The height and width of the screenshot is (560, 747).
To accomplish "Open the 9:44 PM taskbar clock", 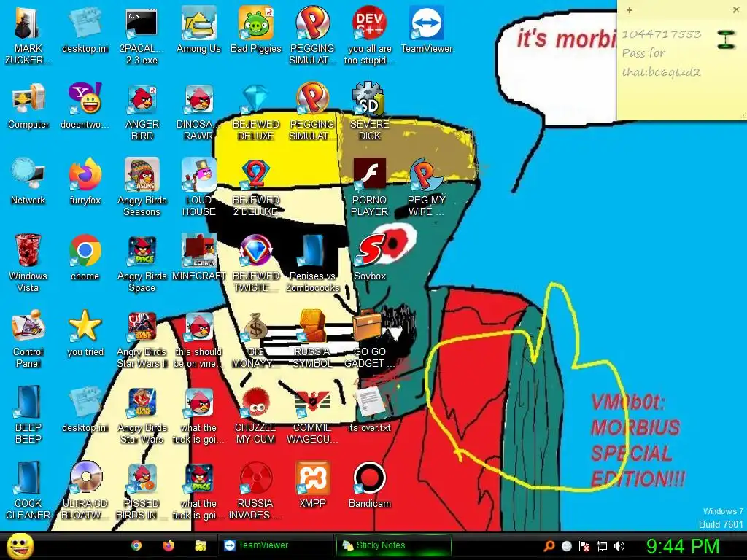I will (682, 546).
